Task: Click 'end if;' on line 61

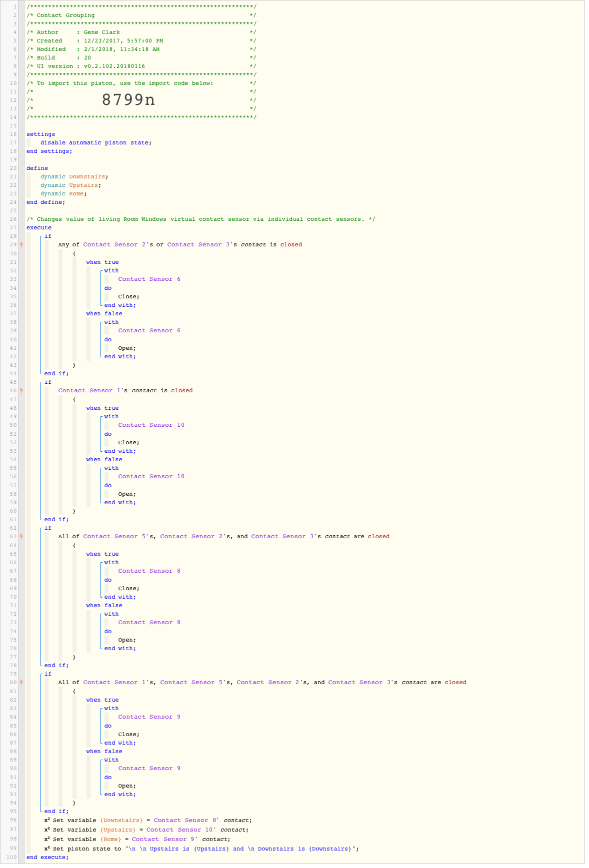Action: click(x=56, y=520)
